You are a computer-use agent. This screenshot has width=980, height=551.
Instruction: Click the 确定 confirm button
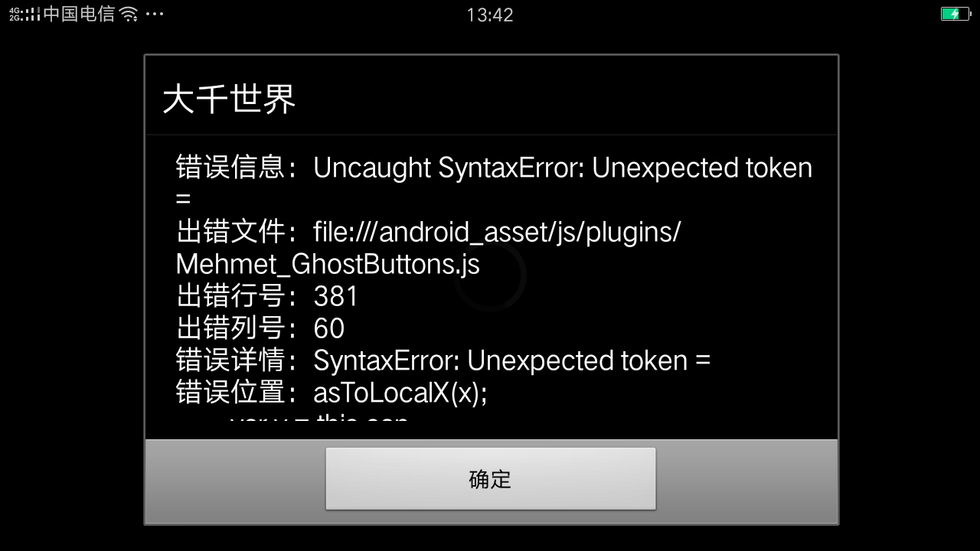[x=490, y=479]
